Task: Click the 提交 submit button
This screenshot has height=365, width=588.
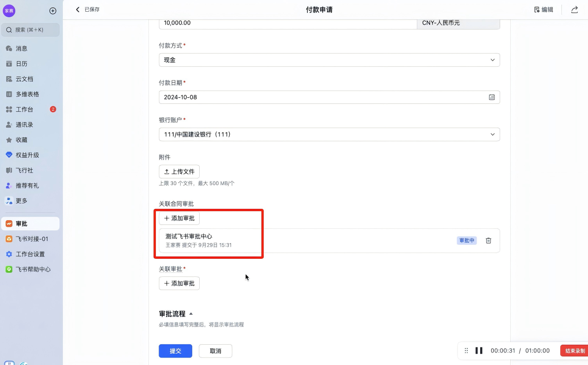Action: [x=175, y=351]
